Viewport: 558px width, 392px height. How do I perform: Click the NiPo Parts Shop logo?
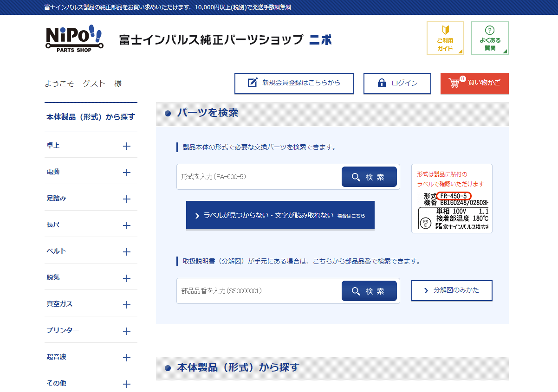[74, 38]
